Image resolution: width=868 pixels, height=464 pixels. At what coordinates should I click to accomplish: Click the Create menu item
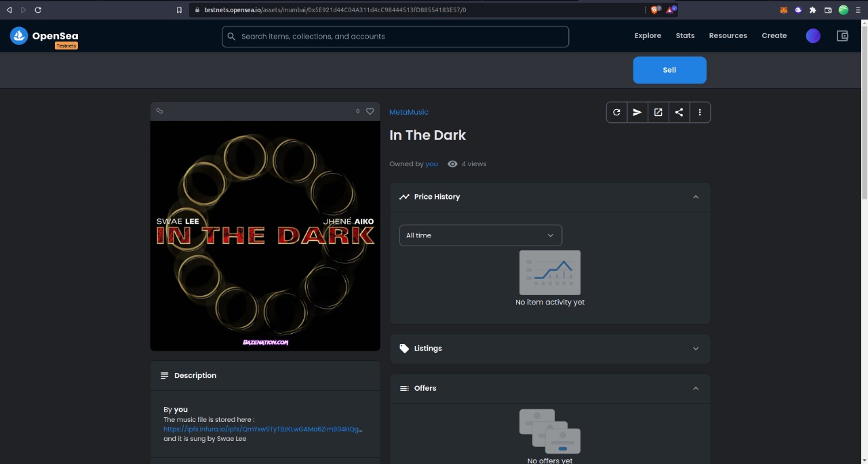tap(774, 36)
